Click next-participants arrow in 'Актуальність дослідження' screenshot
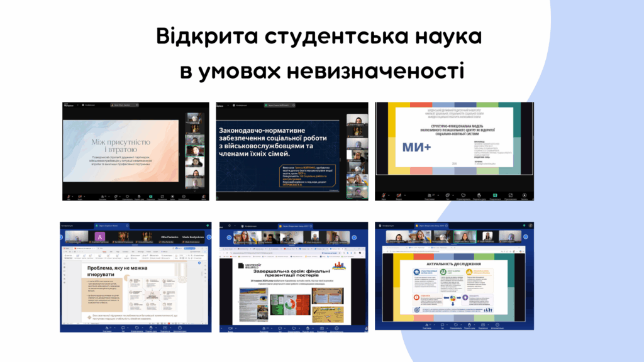644x362 pixels. pyautogui.click(x=525, y=237)
